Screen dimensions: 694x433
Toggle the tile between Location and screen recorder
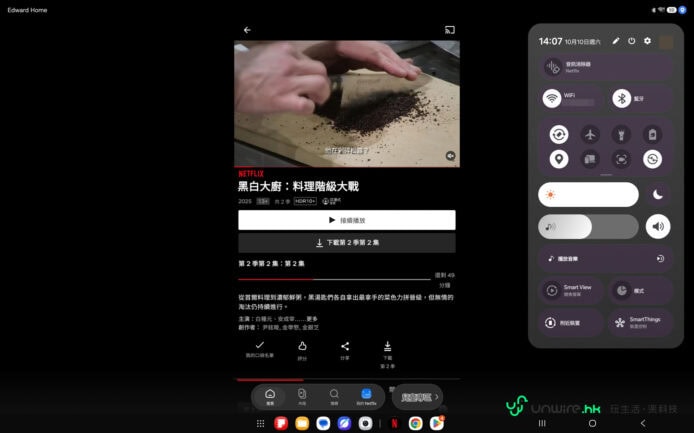pyautogui.click(x=590, y=159)
